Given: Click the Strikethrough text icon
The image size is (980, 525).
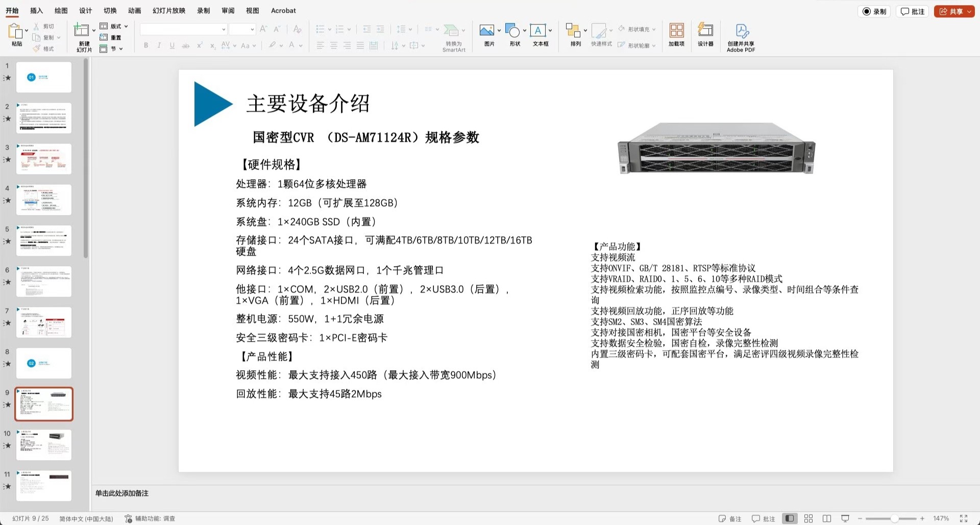Looking at the screenshot, I should (x=186, y=45).
